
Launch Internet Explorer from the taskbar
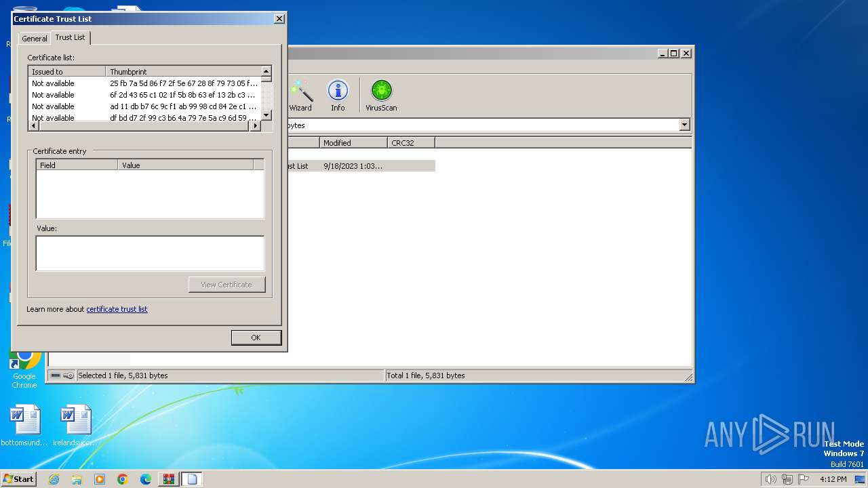click(54, 479)
